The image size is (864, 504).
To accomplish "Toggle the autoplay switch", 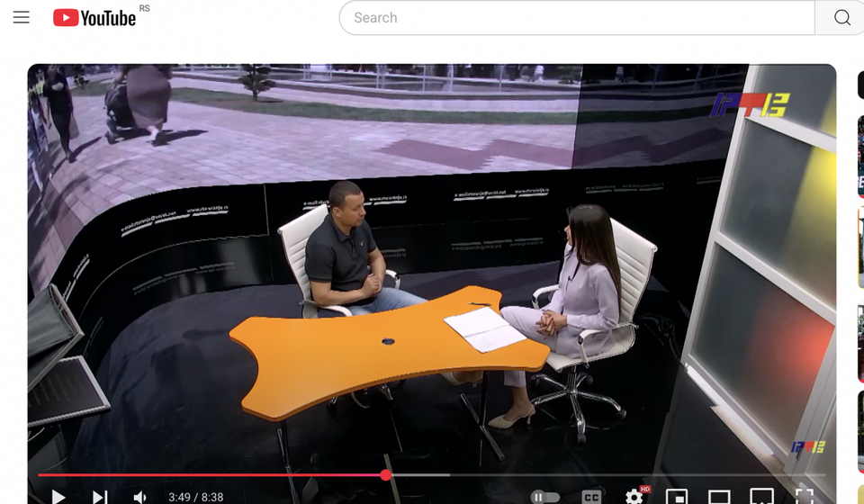I will coord(545,497).
